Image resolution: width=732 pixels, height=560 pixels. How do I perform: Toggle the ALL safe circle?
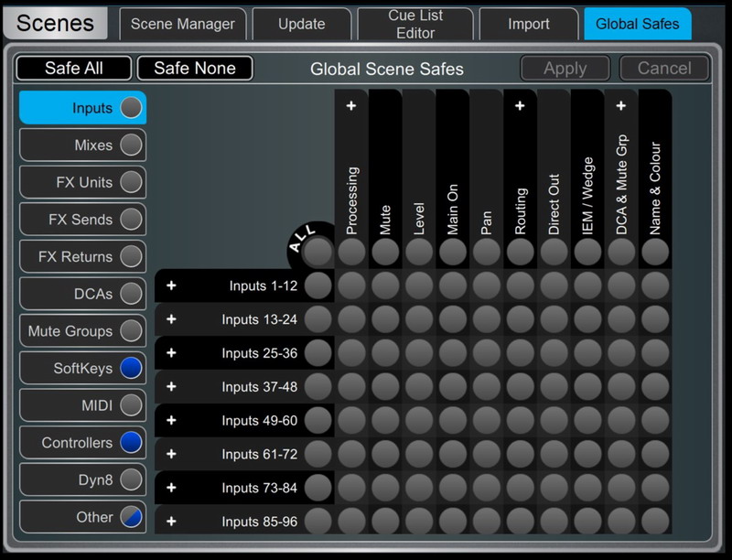(318, 252)
